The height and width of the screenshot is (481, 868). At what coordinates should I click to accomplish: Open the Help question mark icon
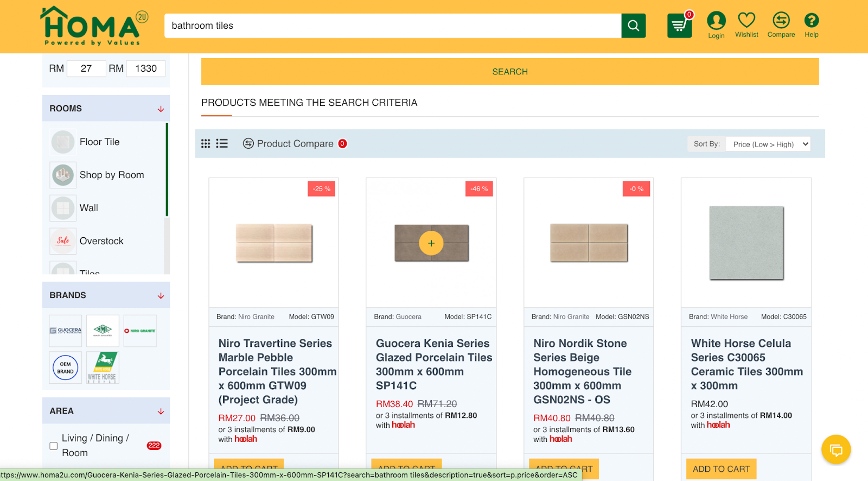pyautogui.click(x=812, y=20)
